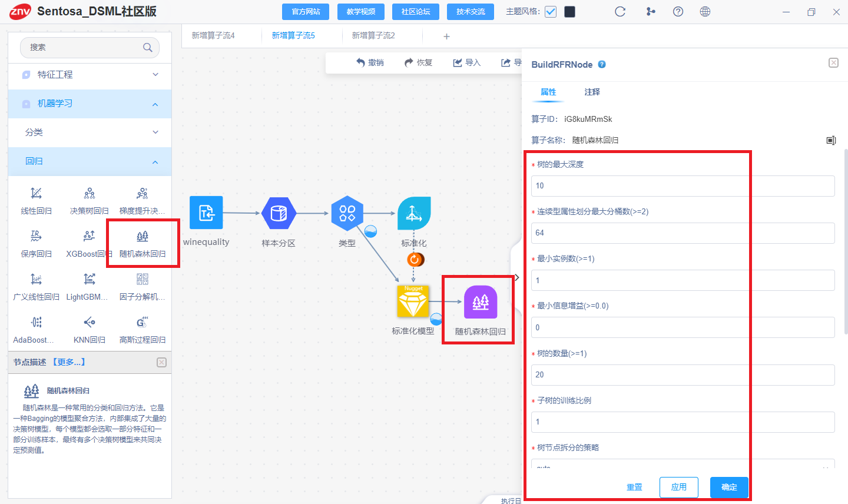The image size is (848, 504).
Task: Switch to the 新增算子流5 tab
Action: tap(293, 35)
